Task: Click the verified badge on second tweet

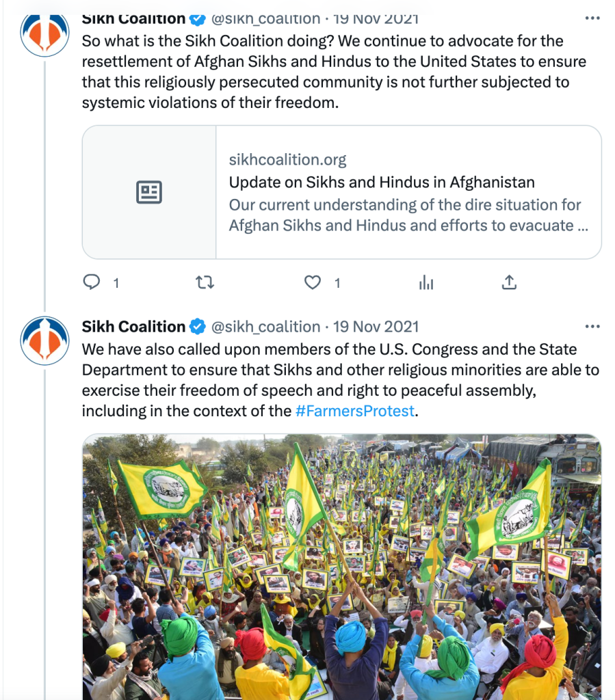Action: point(198,327)
